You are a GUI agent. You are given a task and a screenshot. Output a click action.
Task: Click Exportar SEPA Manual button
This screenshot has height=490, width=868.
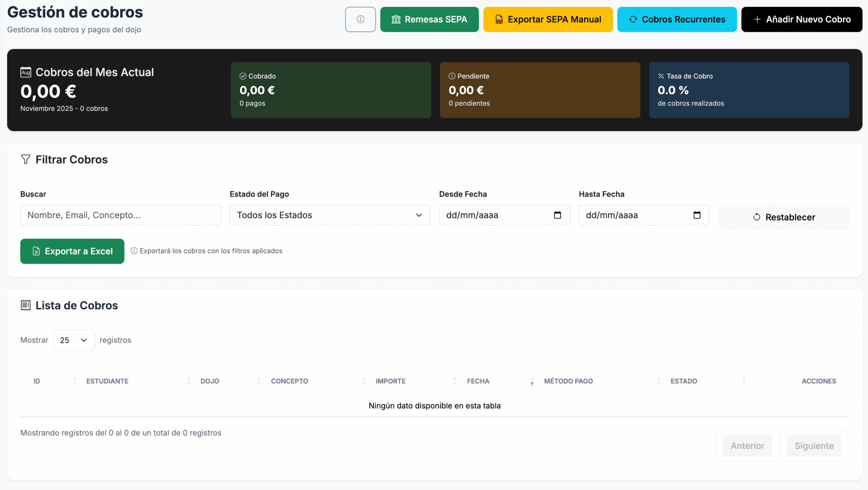tap(548, 19)
